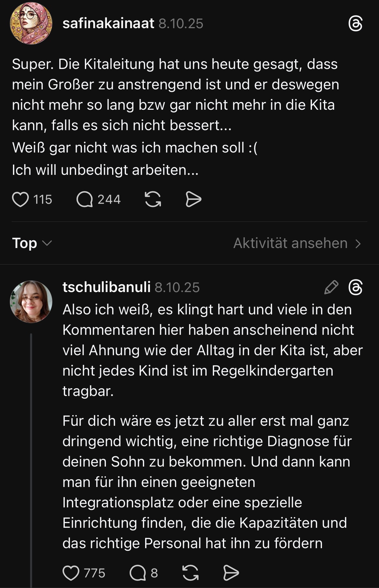The width and height of the screenshot is (379, 588).
Task: Like the safinakainaat post with heart icon
Action: [x=20, y=199]
